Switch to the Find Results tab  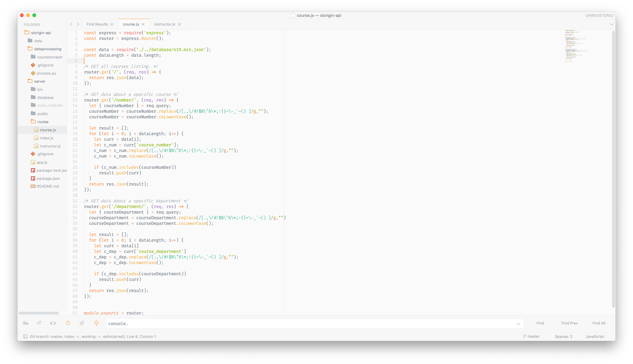point(97,24)
